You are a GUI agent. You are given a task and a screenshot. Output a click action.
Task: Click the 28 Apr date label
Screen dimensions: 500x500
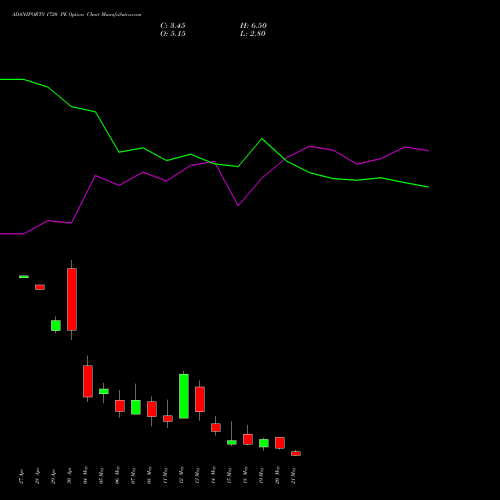37,476
